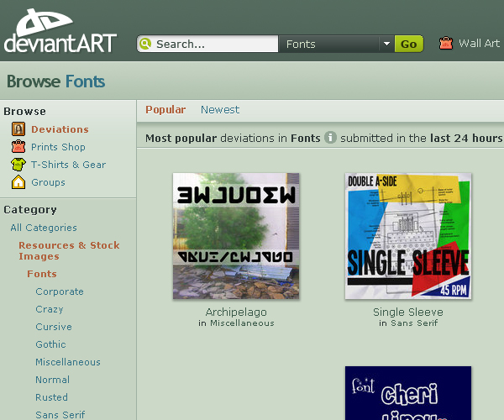Click the Groups house icon
The width and height of the screenshot is (504, 420).
tap(18, 182)
